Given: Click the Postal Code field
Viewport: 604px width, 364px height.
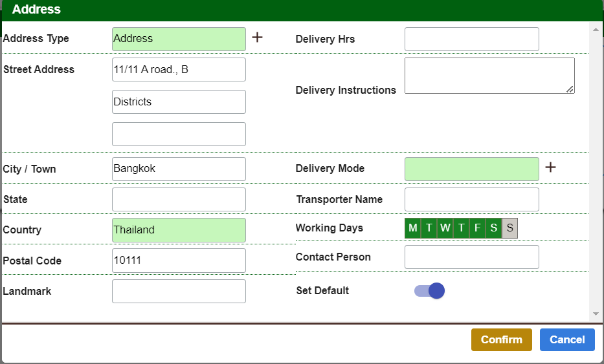Looking at the screenshot, I should pos(179,261).
